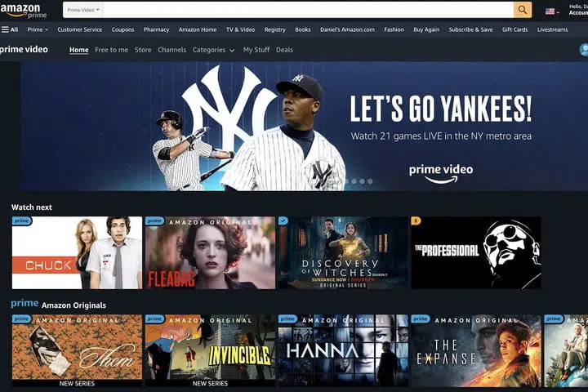
Task: Open Gift Cards link
Action: [x=514, y=29]
